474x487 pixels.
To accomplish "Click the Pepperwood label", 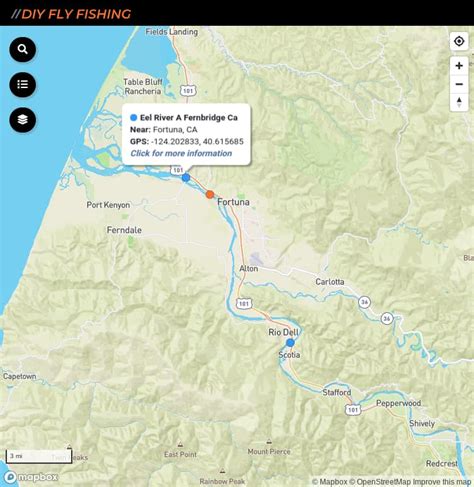I will 398,403.
